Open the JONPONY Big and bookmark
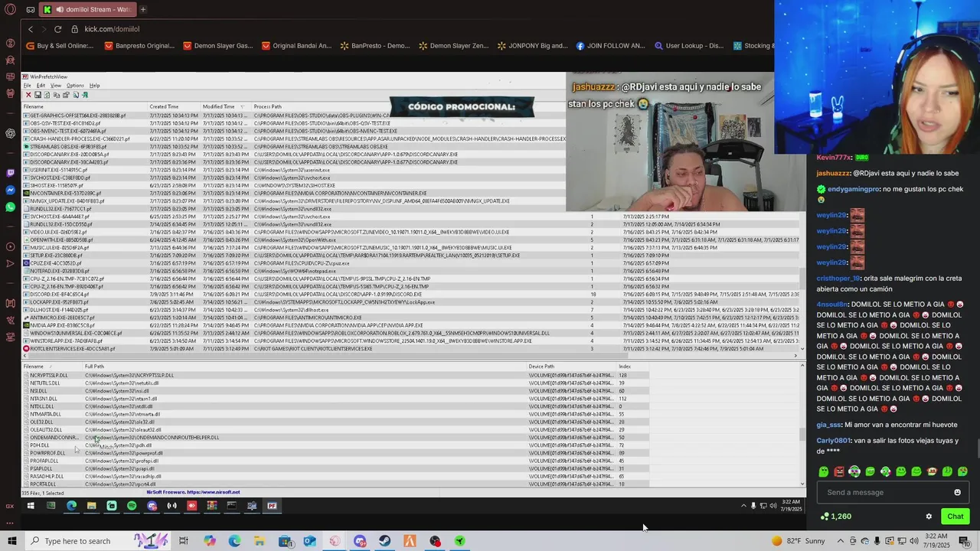980x551 pixels. point(533,46)
